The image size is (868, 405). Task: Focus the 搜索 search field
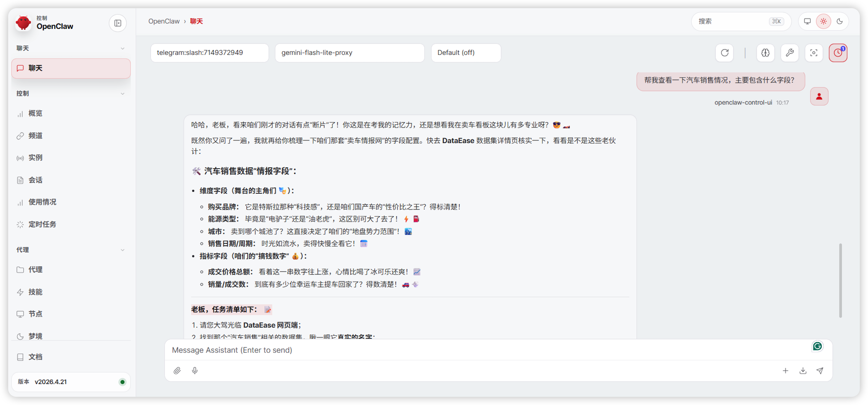click(741, 21)
